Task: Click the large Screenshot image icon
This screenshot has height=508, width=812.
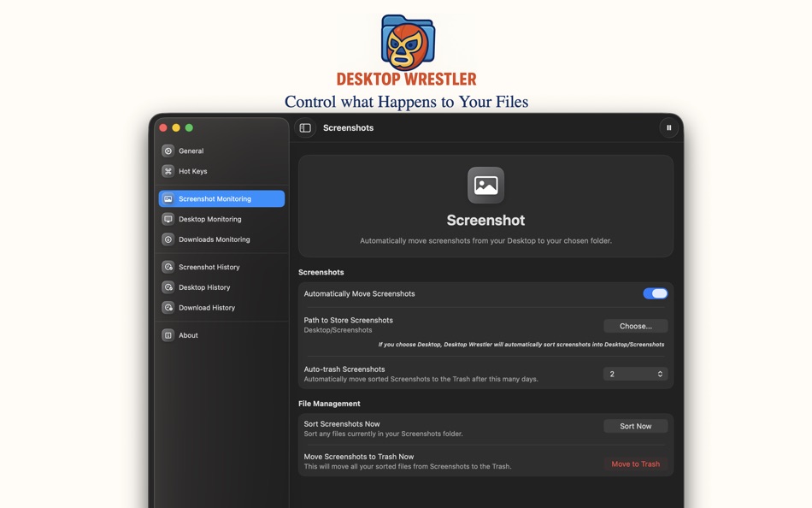Action: (x=485, y=185)
